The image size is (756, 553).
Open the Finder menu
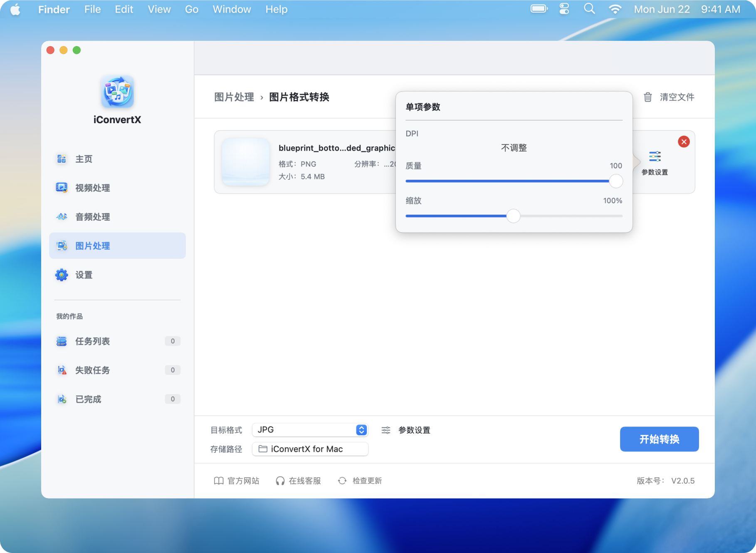click(54, 9)
